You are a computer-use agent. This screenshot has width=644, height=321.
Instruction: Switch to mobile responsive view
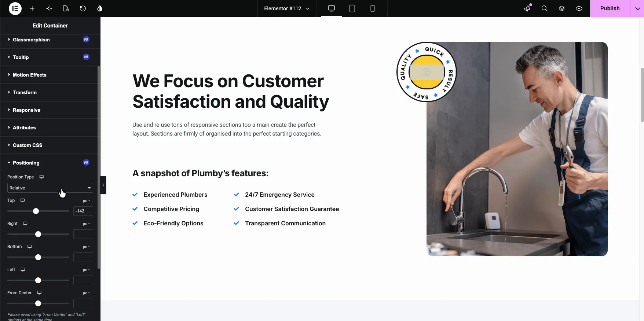[373, 8]
